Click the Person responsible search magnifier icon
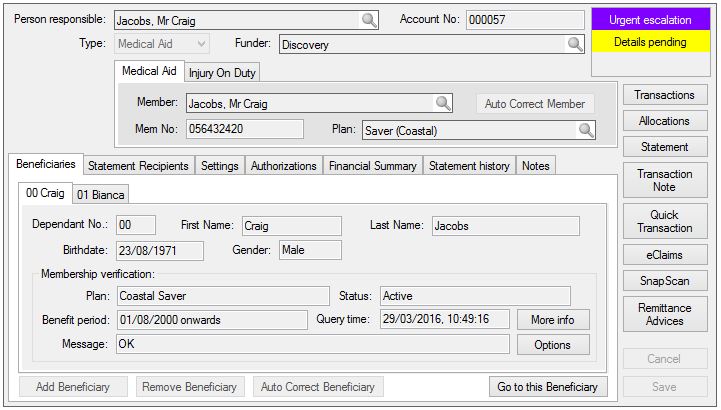The height and width of the screenshot is (410, 721). [369, 20]
